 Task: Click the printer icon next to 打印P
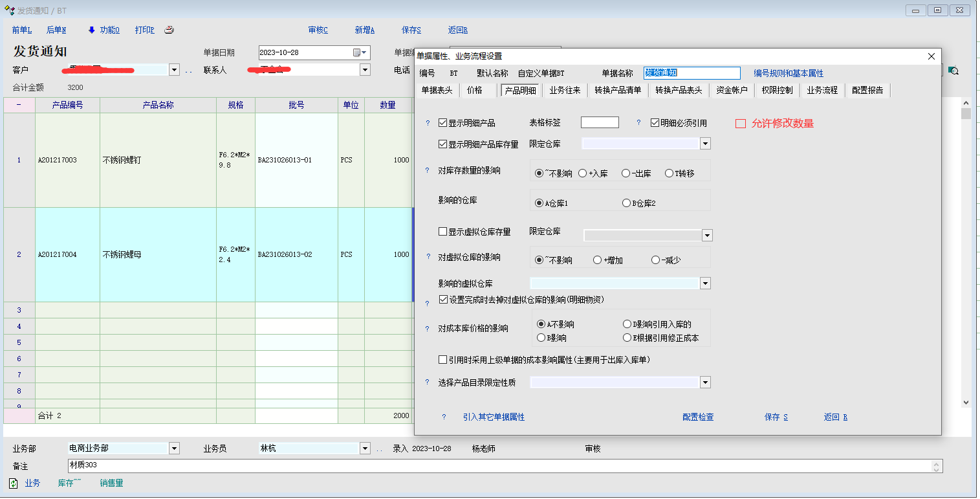(169, 30)
